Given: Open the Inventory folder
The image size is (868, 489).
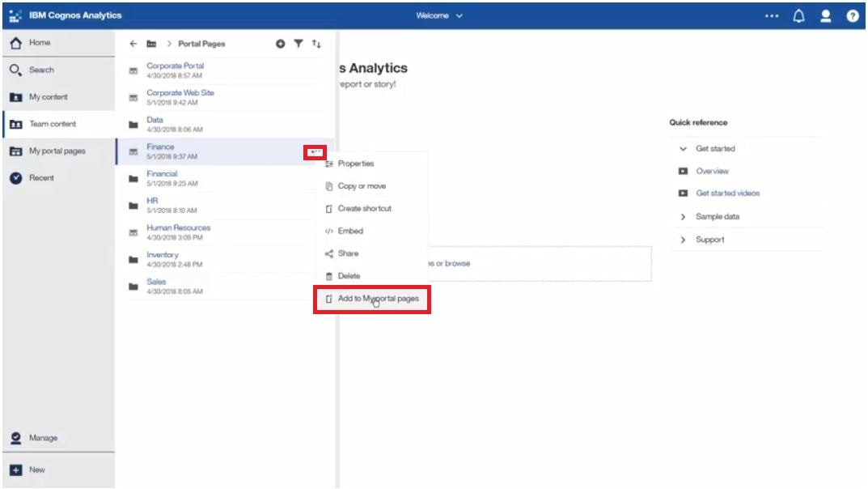Looking at the screenshot, I should point(163,255).
